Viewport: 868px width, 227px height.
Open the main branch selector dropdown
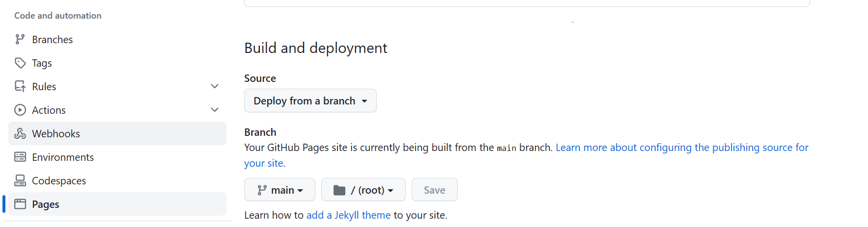280,190
